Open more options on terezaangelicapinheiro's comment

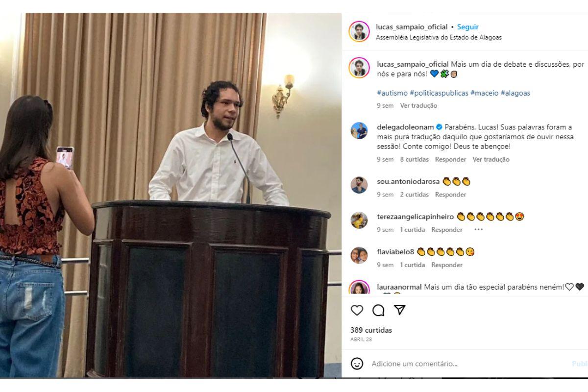coord(479,230)
